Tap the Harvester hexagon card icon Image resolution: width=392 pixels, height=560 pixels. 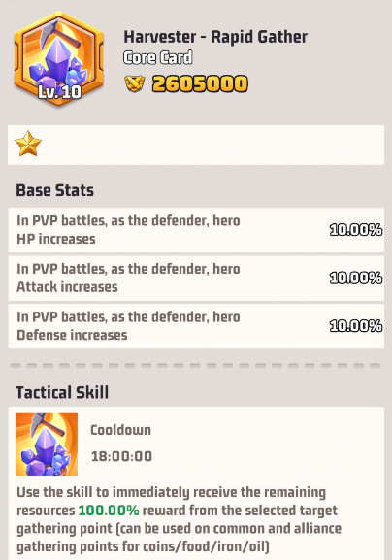coord(59,58)
